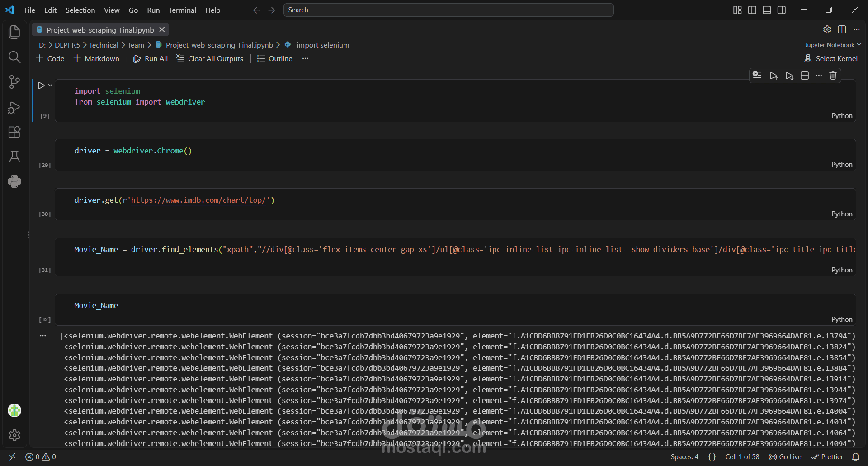Delete the selected cell with trash icon
The image size is (868, 466).
click(833, 76)
